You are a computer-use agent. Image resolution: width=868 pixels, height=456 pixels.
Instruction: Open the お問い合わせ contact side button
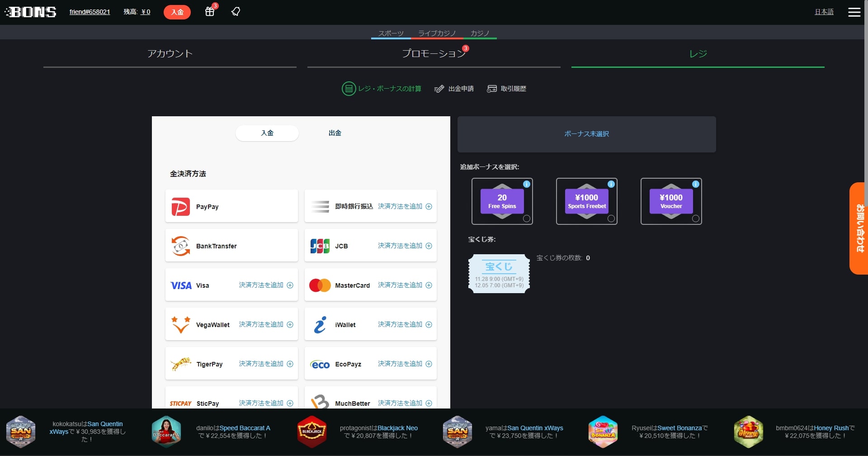859,228
